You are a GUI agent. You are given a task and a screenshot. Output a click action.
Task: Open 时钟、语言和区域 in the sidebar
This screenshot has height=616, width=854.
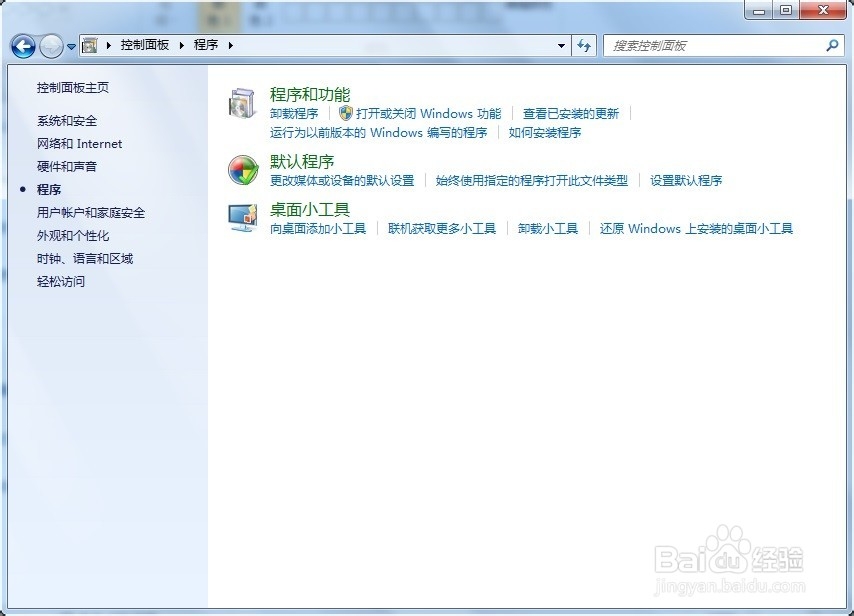tap(85, 259)
